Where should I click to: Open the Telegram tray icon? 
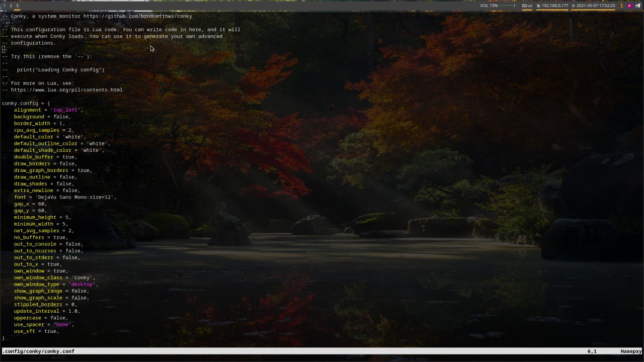click(x=637, y=6)
